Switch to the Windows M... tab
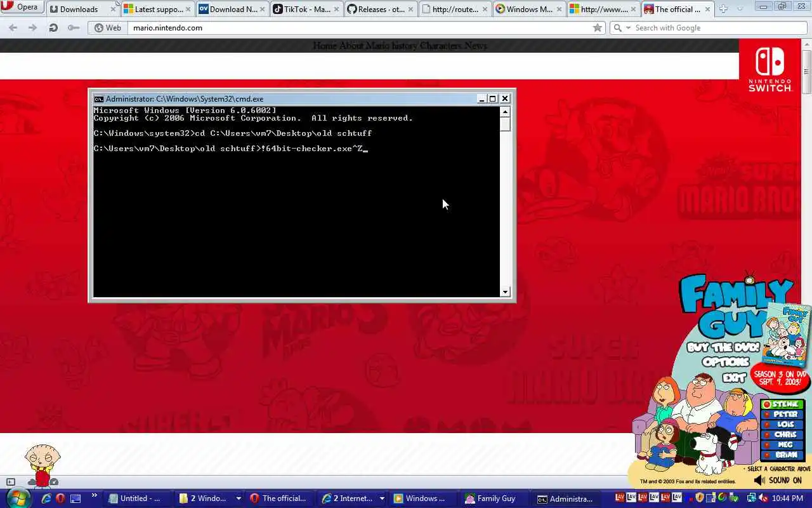 click(x=530, y=9)
